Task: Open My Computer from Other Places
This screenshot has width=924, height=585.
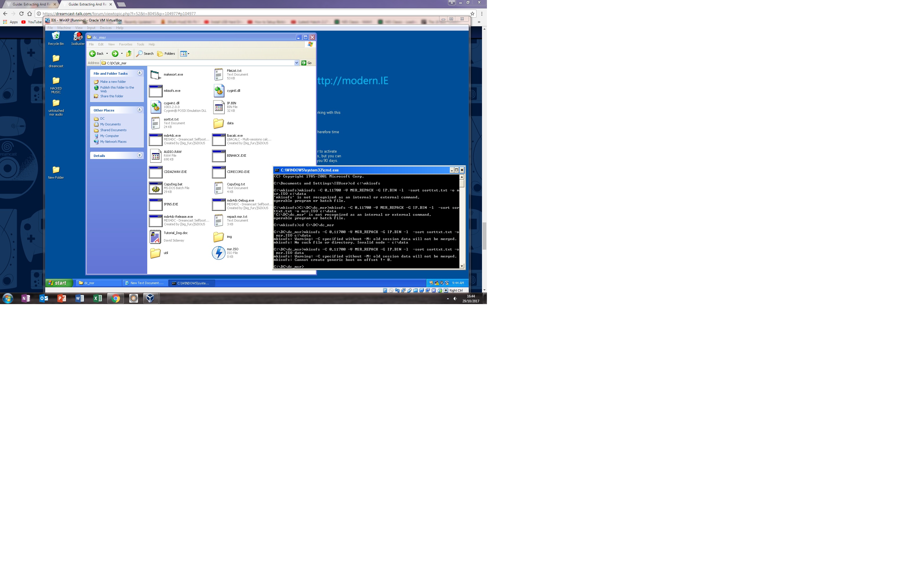Action: 109,136
